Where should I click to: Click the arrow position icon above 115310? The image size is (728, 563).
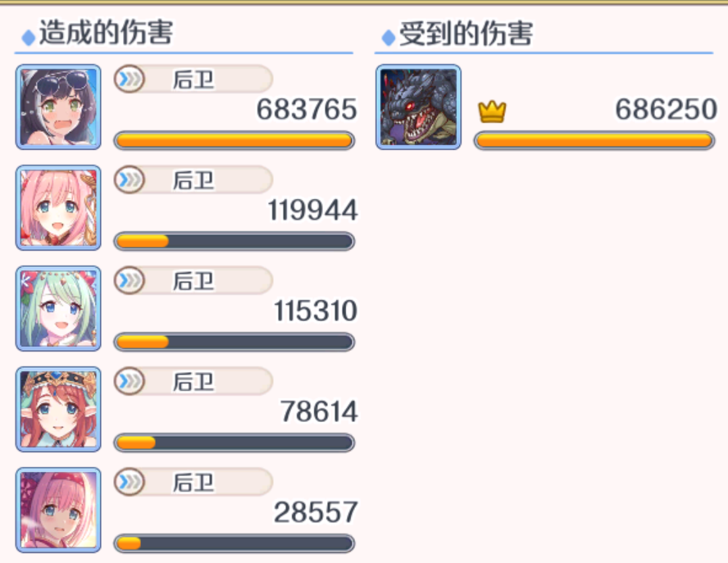(x=129, y=280)
